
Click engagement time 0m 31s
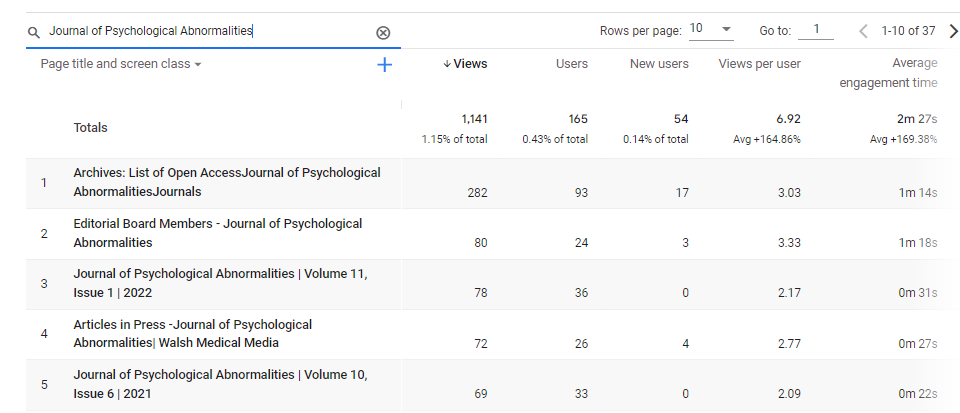click(x=918, y=293)
